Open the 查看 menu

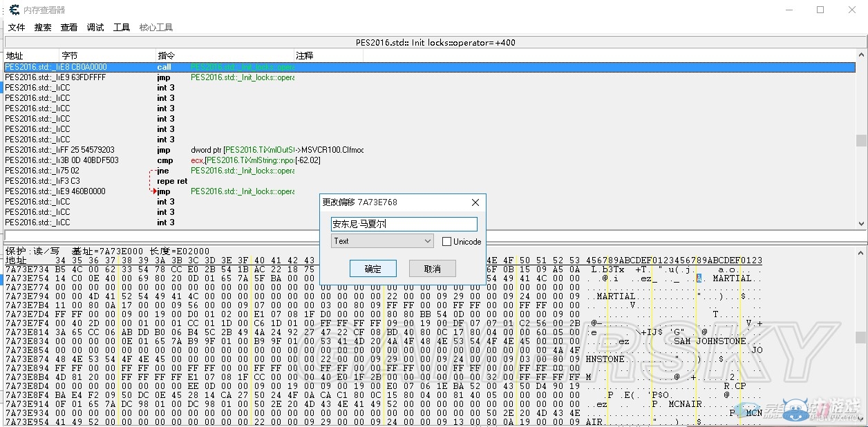click(69, 28)
